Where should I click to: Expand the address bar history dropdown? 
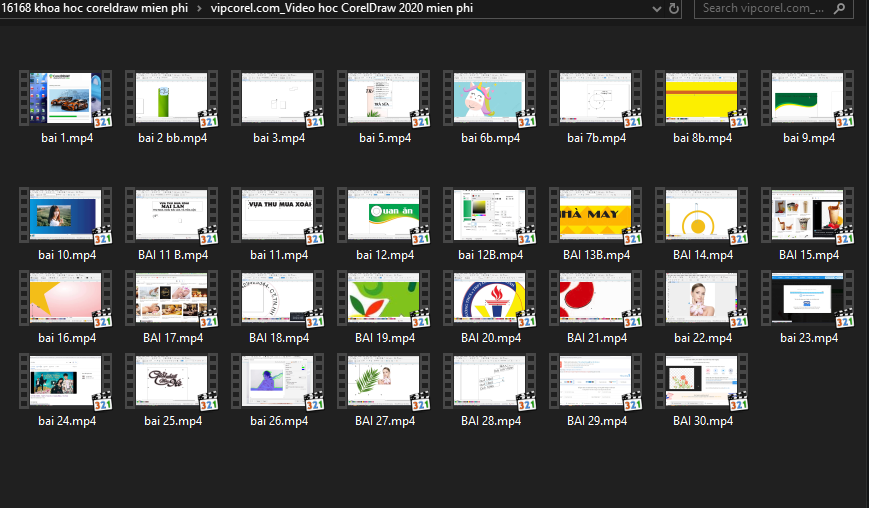[657, 9]
